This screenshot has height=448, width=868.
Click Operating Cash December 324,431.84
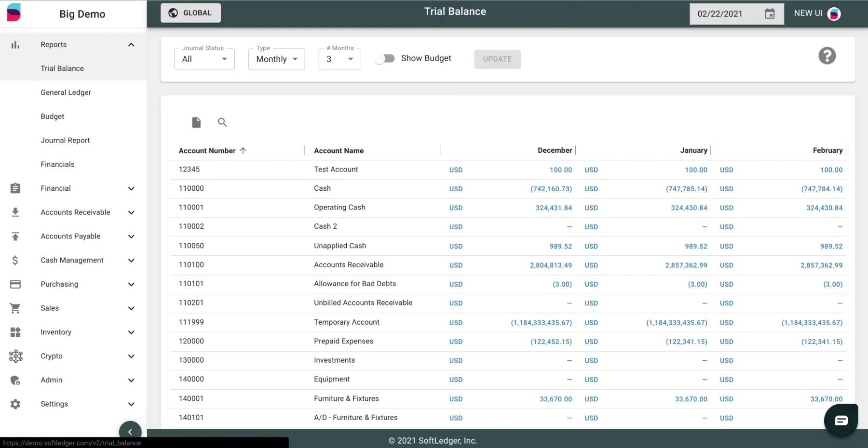(554, 208)
